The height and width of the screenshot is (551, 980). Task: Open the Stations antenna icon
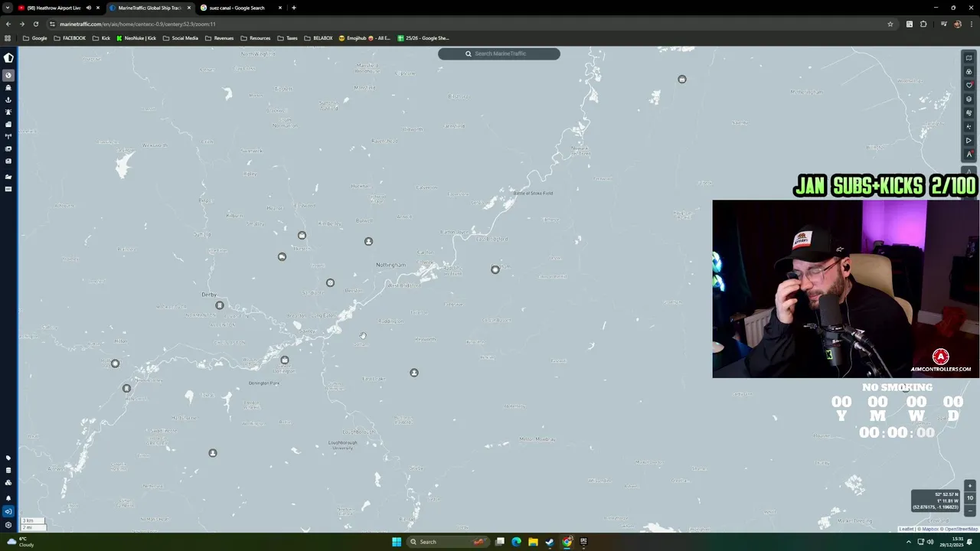(8, 136)
